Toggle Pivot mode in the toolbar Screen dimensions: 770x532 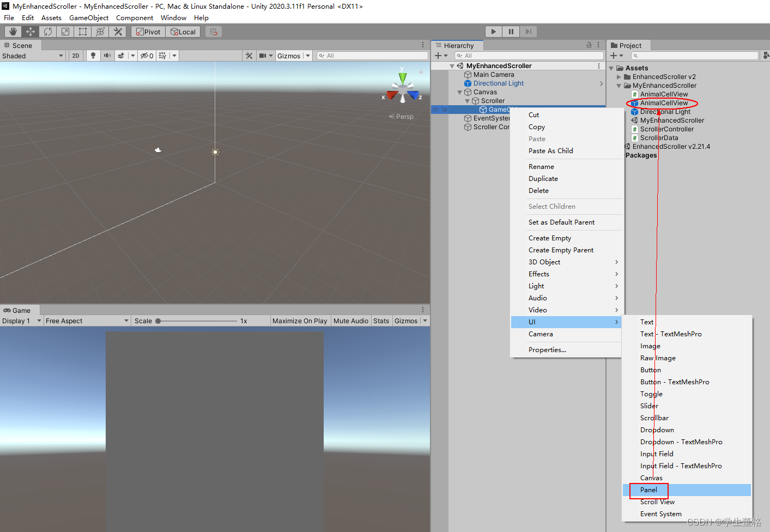(x=148, y=31)
